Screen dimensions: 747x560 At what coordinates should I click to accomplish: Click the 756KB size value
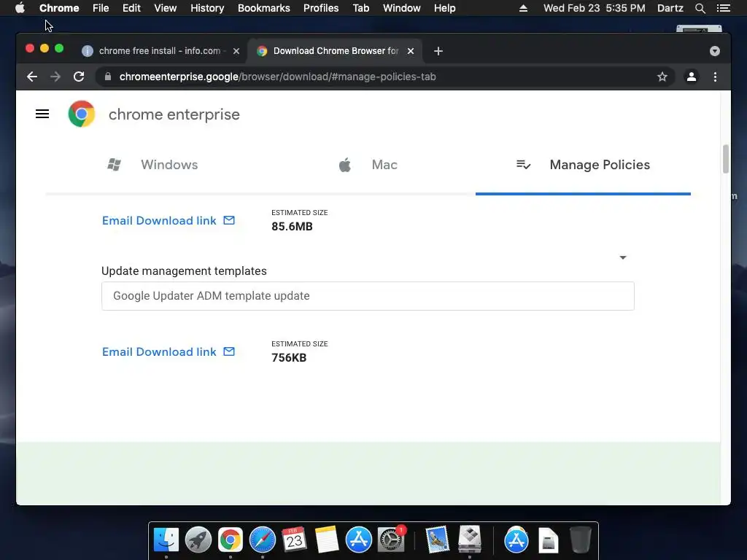tap(289, 357)
